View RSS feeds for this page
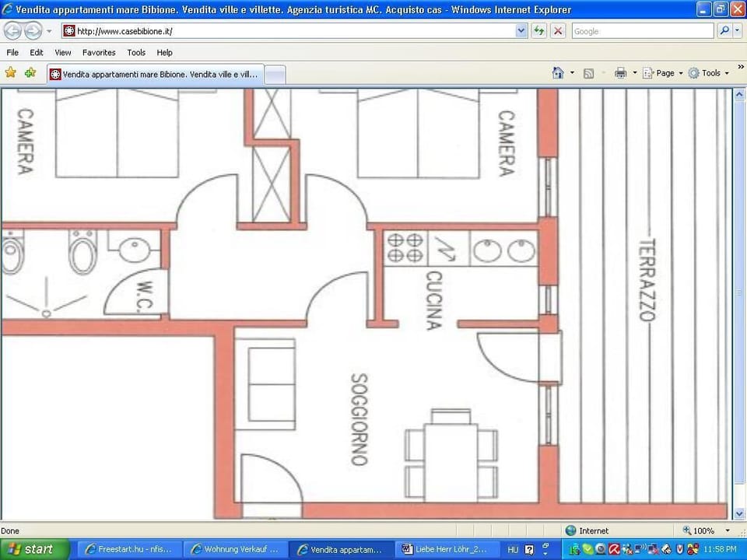Screen dimensions: 747x560 [589, 72]
